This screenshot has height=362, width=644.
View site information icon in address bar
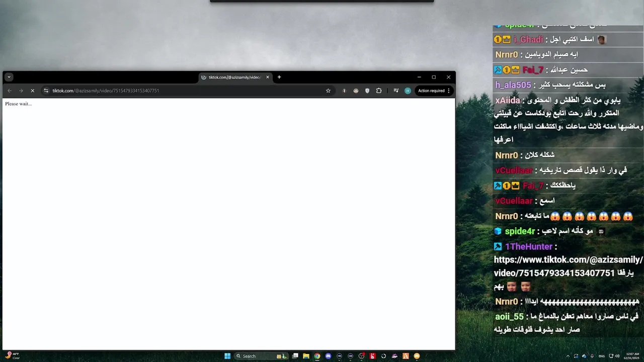tap(46, 90)
